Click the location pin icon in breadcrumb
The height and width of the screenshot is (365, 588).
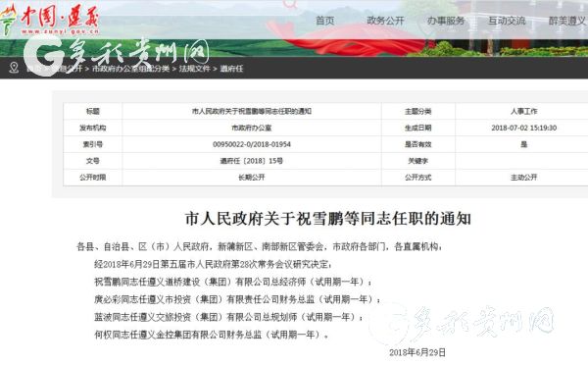14,68
